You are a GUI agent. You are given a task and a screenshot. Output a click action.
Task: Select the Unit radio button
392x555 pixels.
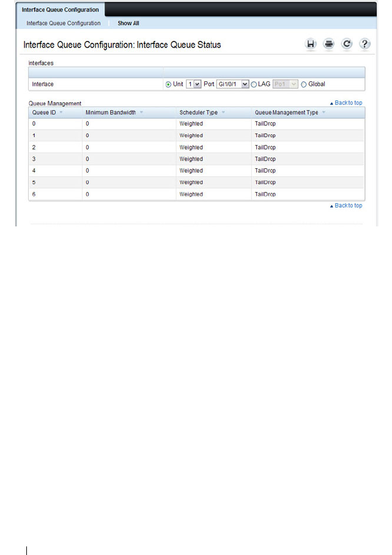pos(168,84)
